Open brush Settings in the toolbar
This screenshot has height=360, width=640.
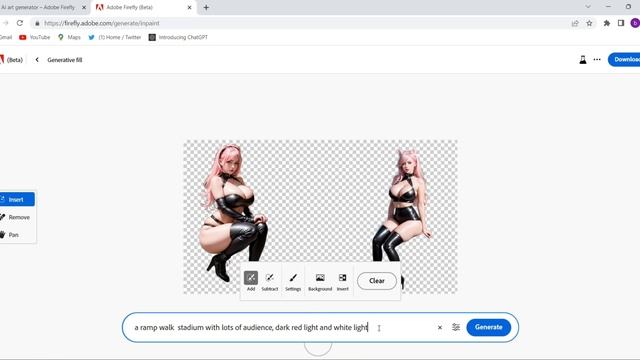[293, 281]
